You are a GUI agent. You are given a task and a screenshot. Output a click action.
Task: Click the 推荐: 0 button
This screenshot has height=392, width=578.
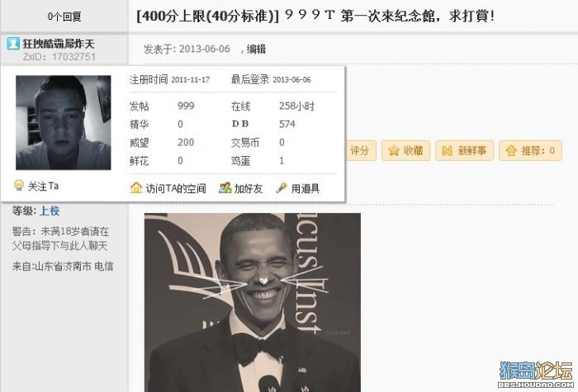click(530, 150)
